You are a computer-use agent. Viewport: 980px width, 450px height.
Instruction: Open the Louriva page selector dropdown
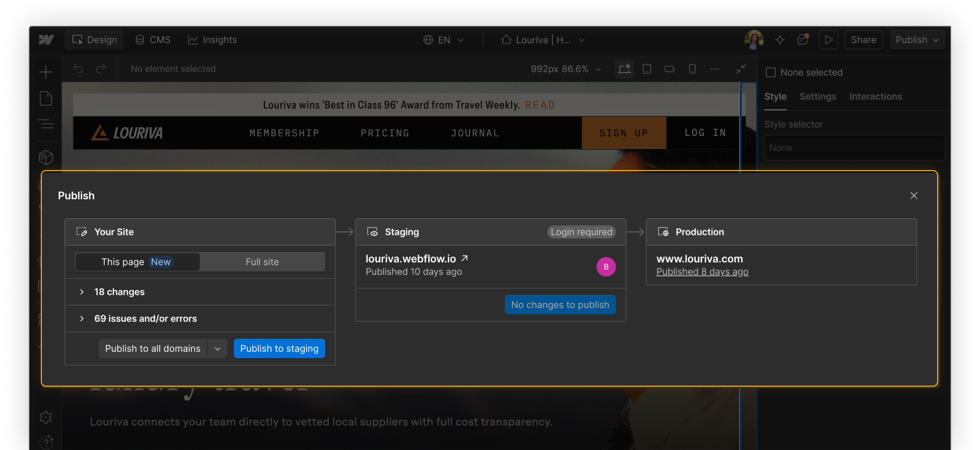[543, 40]
